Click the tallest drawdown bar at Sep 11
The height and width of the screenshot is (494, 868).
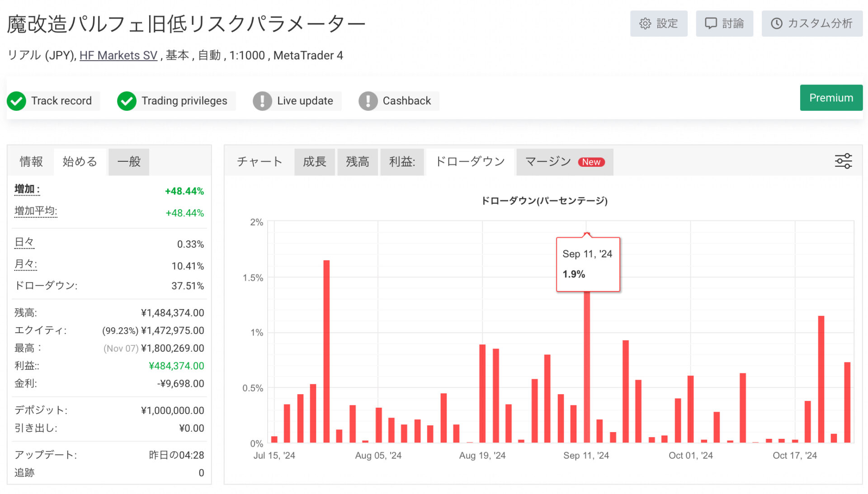587,367
